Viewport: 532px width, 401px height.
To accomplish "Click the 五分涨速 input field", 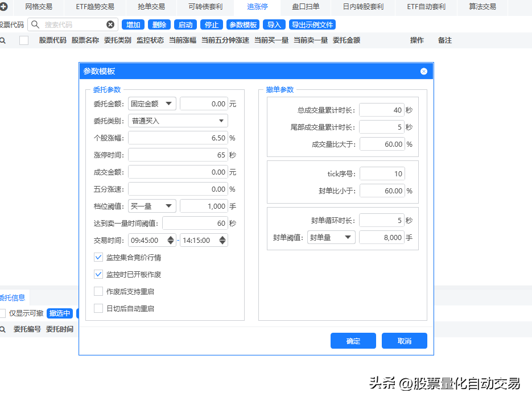I will [178, 189].
